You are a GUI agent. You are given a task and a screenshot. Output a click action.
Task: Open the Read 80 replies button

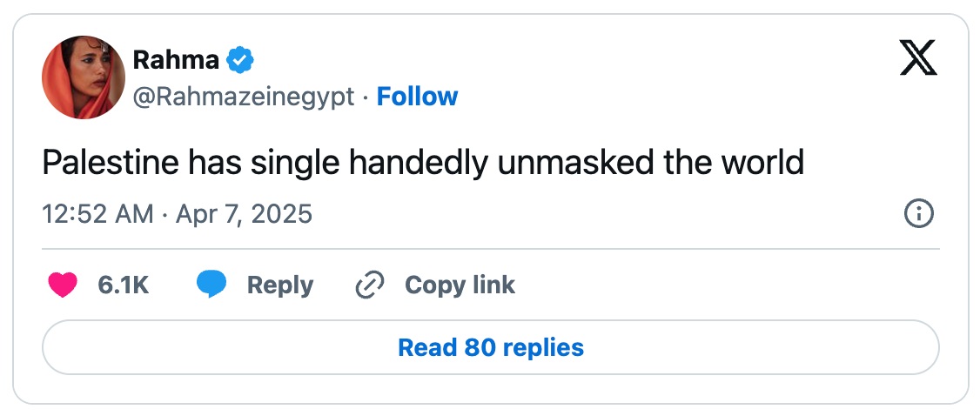(x=490, y=348)
